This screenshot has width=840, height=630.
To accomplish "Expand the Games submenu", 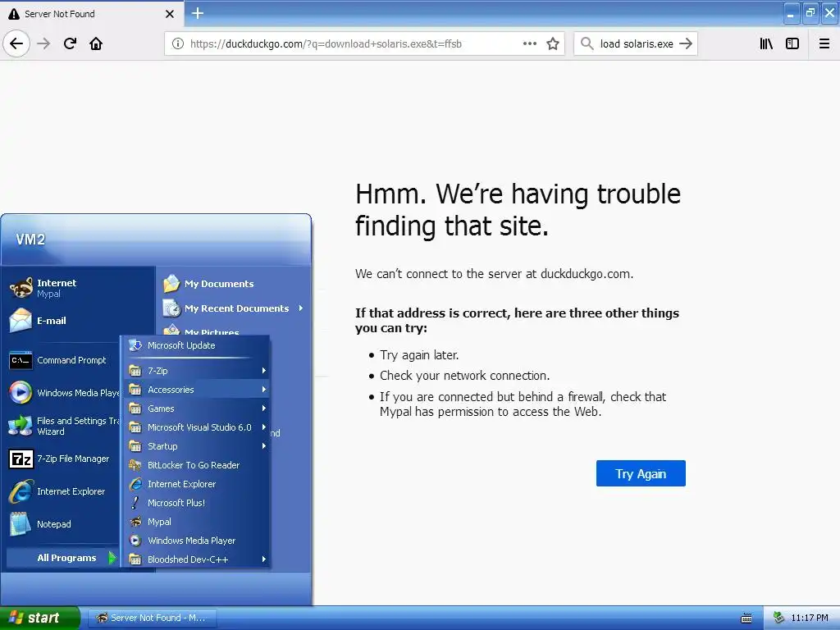I will pyautogui.click(x=195, y=409).
